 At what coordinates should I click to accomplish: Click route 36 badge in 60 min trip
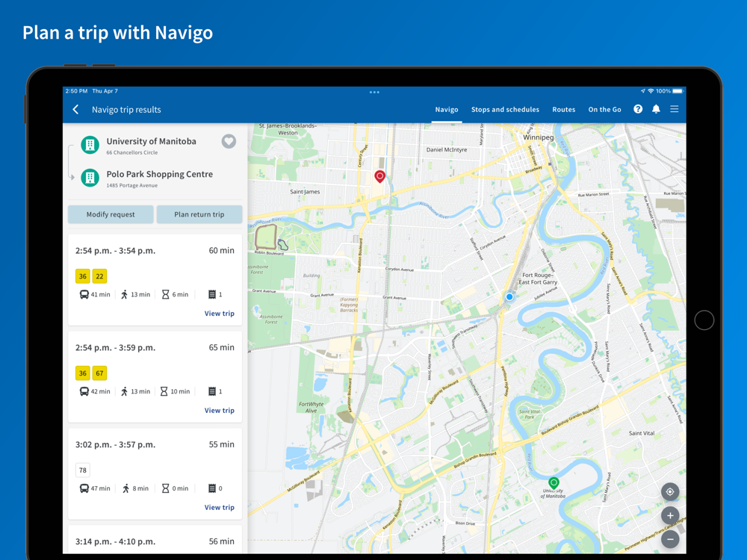pyautogui.click(x=83, y=276)
